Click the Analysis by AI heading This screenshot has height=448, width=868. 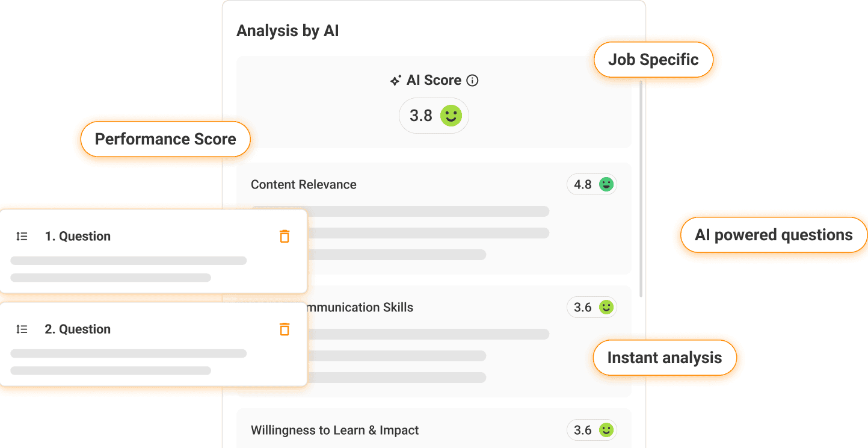(288, 31)
